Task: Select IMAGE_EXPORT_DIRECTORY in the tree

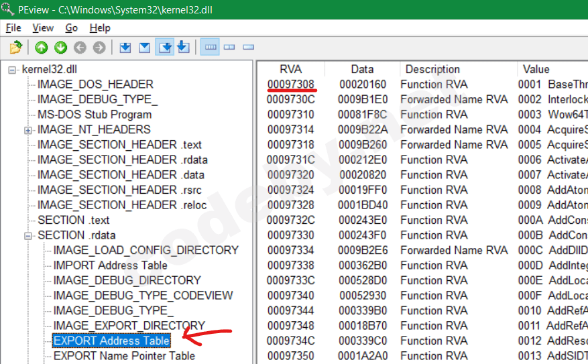Action: coord(129,326)
